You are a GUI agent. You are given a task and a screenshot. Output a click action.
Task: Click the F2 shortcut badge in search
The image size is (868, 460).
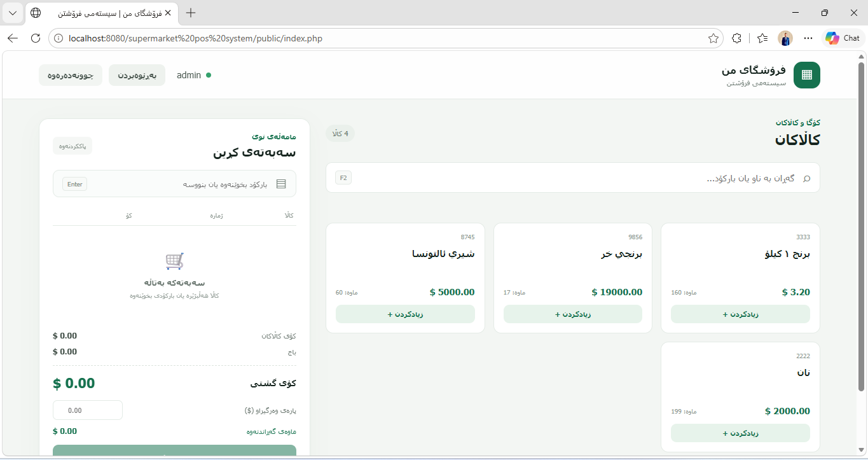(343, 178)
